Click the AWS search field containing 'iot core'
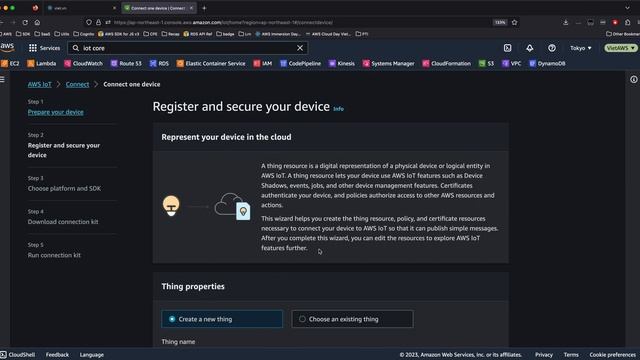 (x=188, y=48)
